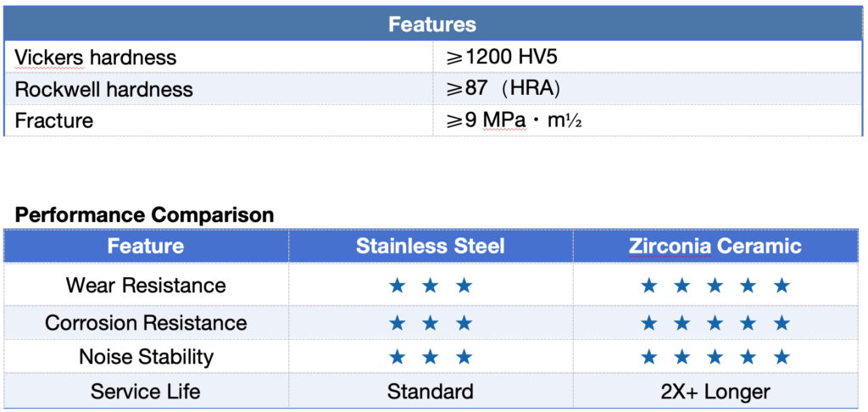Click the Corrosion Resistance row label
Screen dimensions: 868x412
(146, 323)
